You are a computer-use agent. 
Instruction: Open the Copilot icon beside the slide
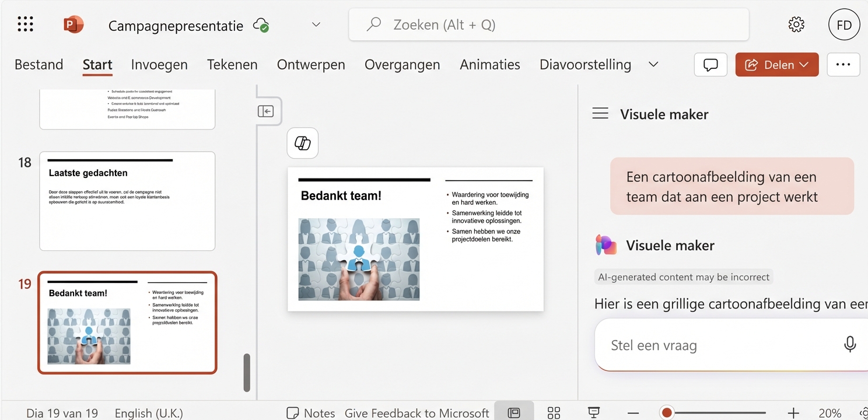coord(302,143)
